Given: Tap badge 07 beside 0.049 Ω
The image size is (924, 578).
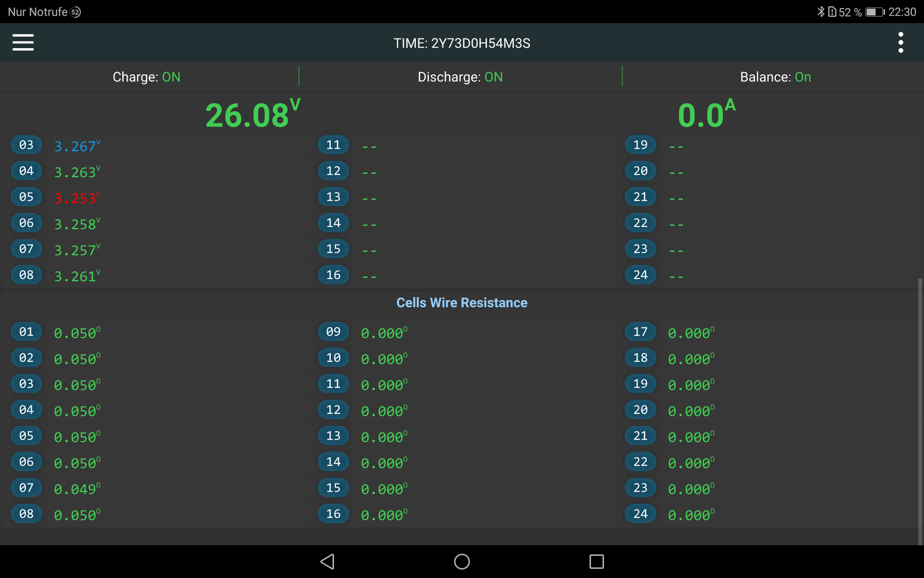Looking at the screenshot, I should tap(26, 487).
